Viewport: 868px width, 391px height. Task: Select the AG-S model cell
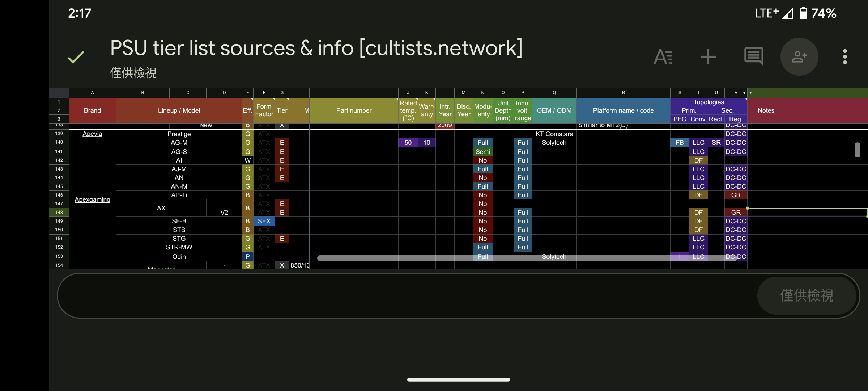point(179,151)
